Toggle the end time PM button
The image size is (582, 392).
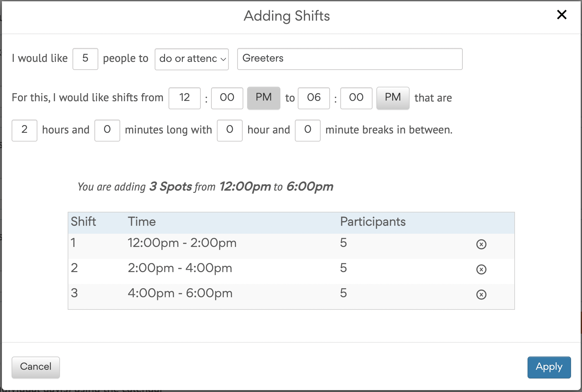tap(393, 98)
